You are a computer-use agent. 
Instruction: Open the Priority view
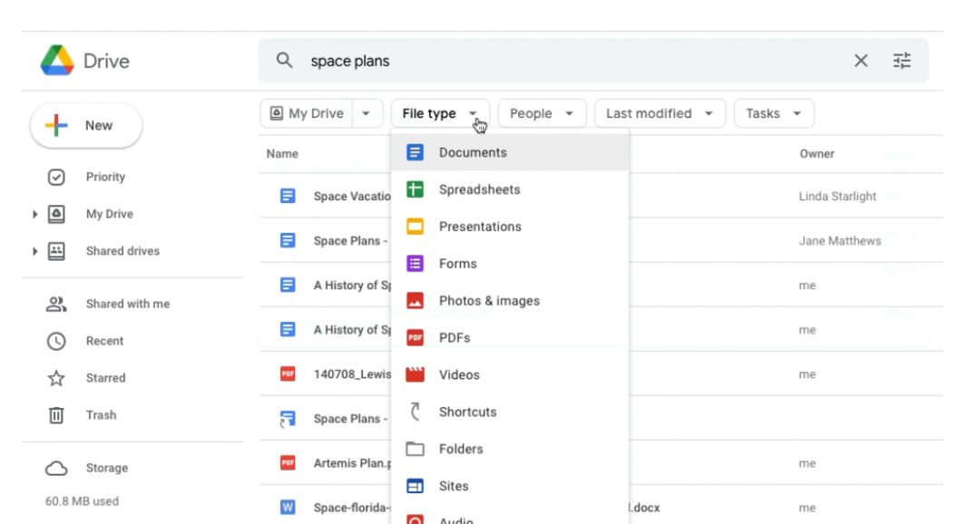coord(105,177)
